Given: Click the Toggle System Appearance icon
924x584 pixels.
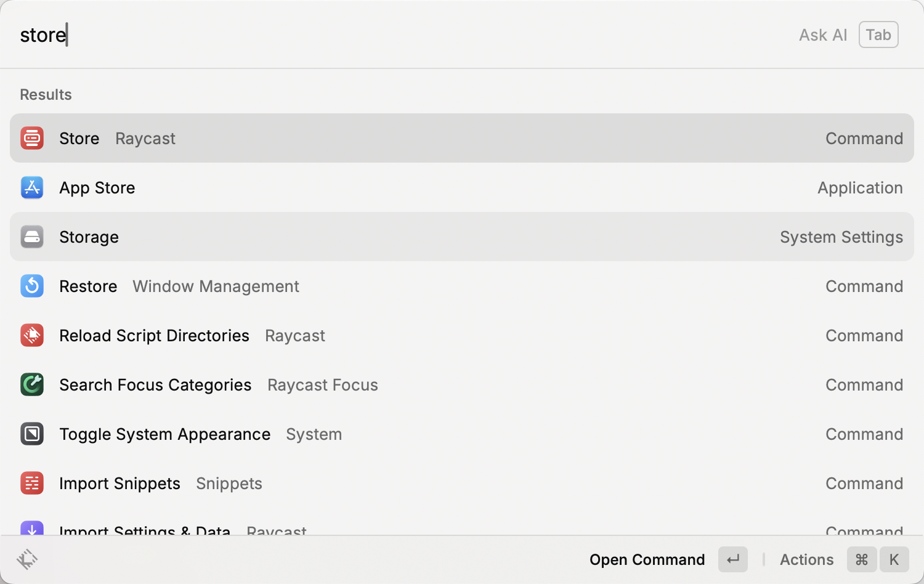Looking at the screenshot, I should coord(32,434).
